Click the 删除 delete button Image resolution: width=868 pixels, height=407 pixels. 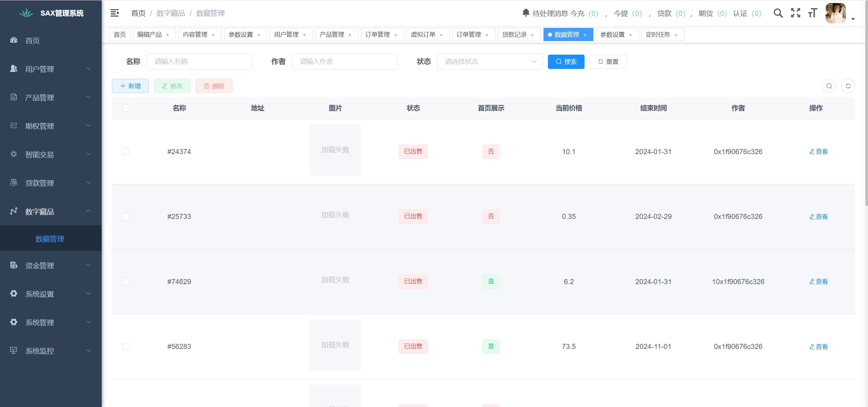[x=214, y=86]
